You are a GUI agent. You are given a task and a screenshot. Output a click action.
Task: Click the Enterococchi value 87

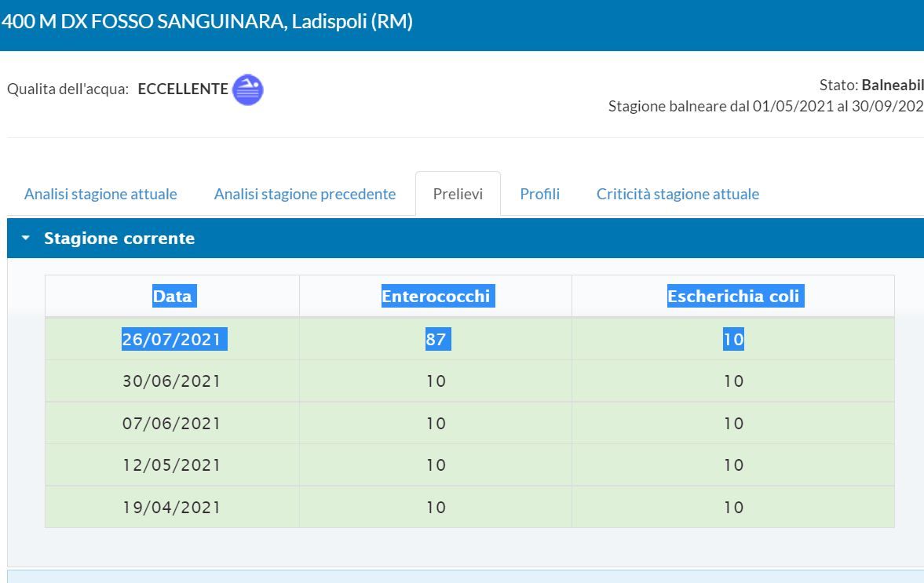[436, 340]
